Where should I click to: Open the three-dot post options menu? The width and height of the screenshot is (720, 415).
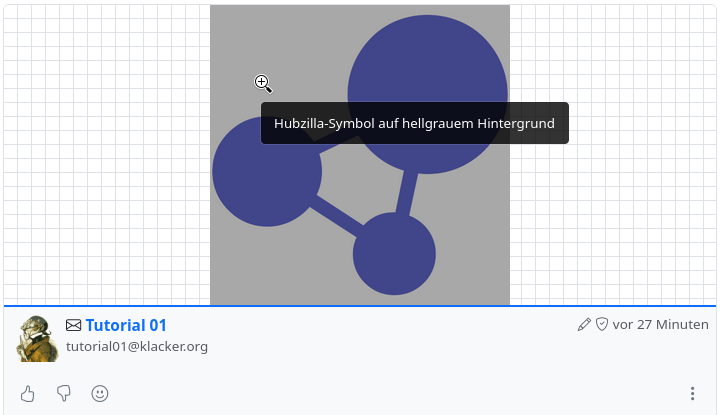coord(692,394)
